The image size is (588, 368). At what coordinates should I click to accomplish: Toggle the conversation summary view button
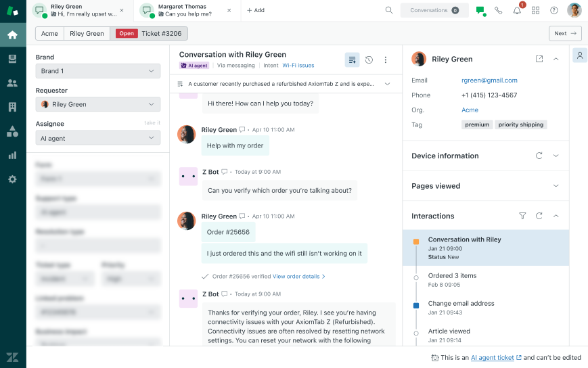click(352, 60)
